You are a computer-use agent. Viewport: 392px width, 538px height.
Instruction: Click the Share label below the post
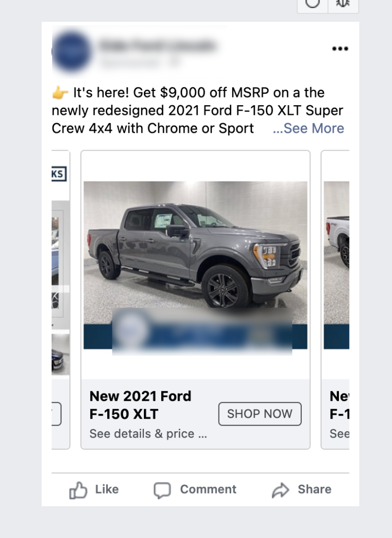click(x=314, y=488)
